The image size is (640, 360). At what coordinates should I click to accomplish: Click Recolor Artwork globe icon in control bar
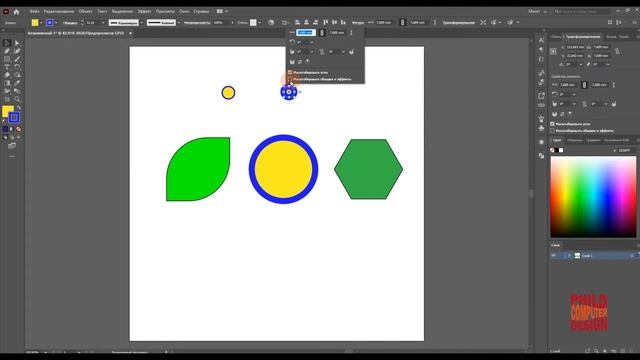(271, 22)
